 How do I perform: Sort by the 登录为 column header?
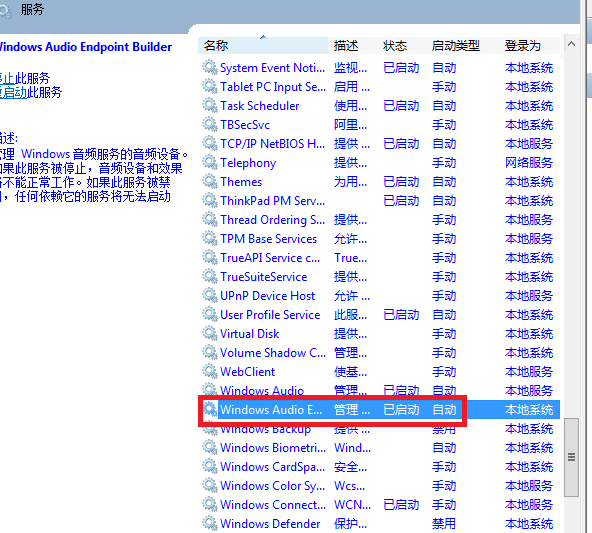523,46
